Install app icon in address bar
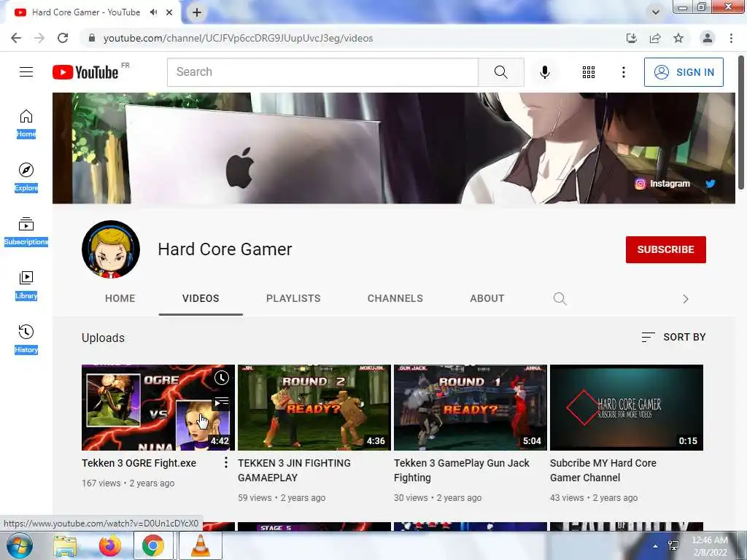The image size is (747, 560). [x=632, y=38]
